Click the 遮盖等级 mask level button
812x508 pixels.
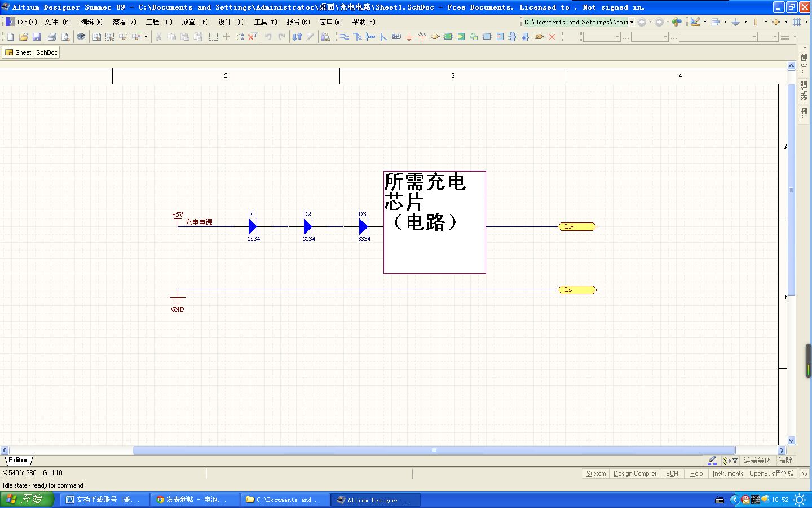click(757, 461)
